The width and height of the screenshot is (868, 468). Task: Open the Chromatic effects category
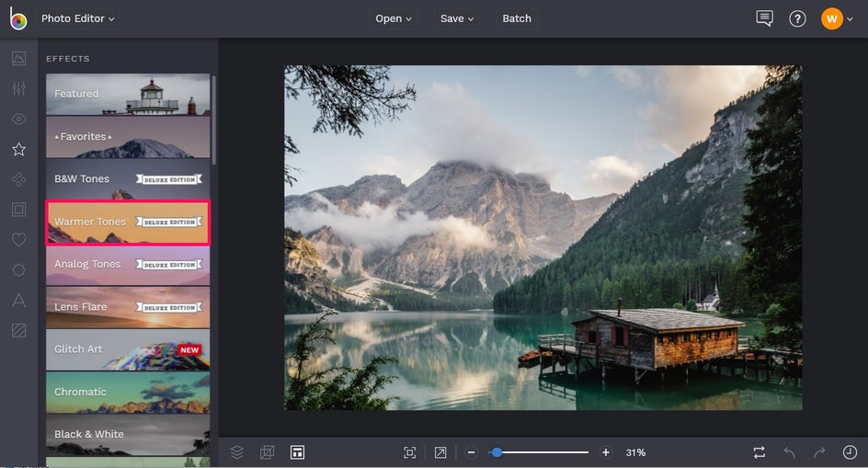click(x=128, y=393)
